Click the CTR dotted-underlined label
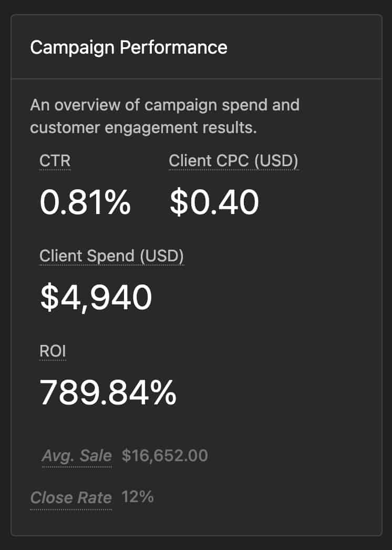392x550 pixels. [55, 161]
